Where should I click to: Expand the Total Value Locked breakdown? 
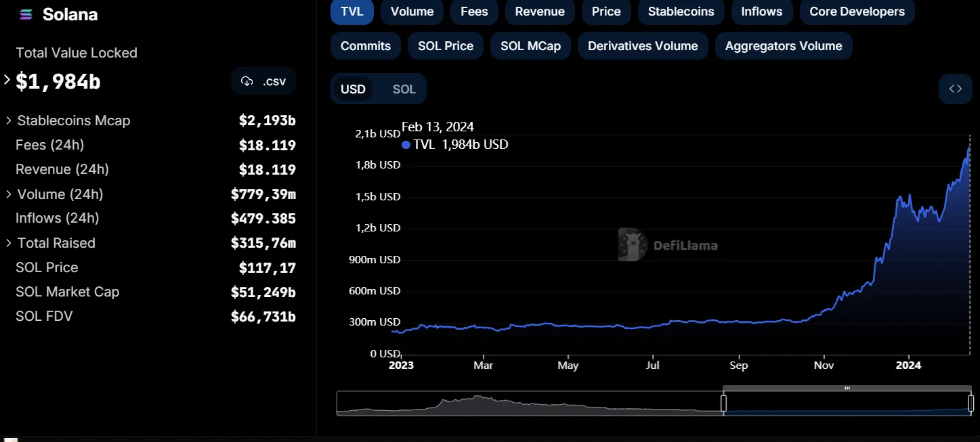click(7, 80)
